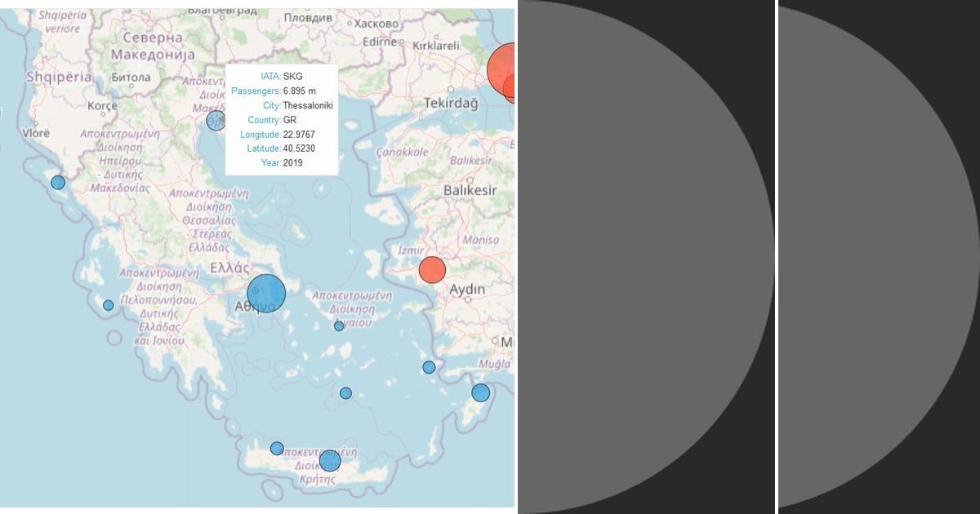The height and width of the screenshot is (514, 980).
Task: Select the Latitude value 40.5230
Action: point(297,148)
